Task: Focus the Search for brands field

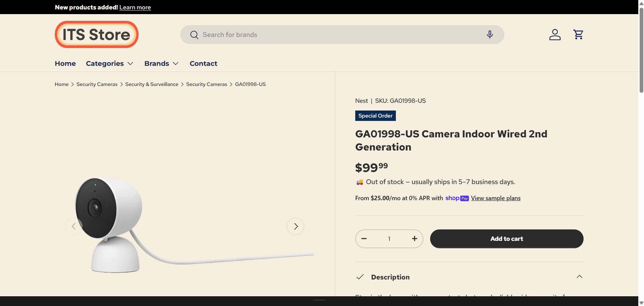Action: 336,35
